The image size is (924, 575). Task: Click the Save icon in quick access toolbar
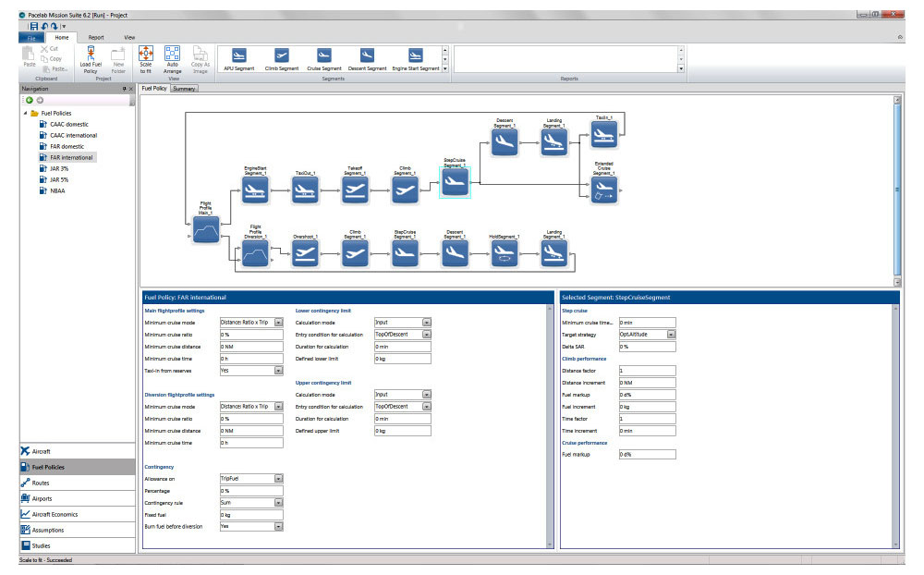(34, 26)
